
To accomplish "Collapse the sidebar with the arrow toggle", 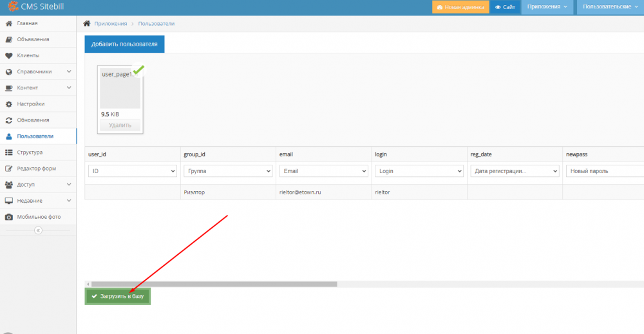I will 37,230.
